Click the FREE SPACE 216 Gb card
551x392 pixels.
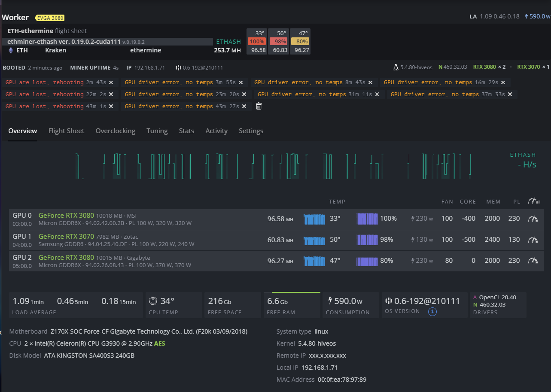point(232,305)
